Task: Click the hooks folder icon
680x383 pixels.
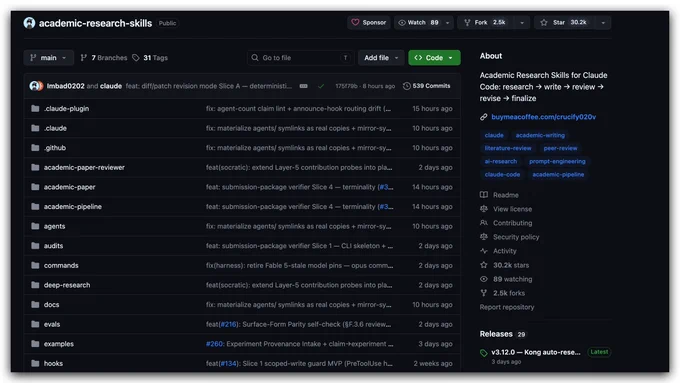Action: (x=35, y=363)
